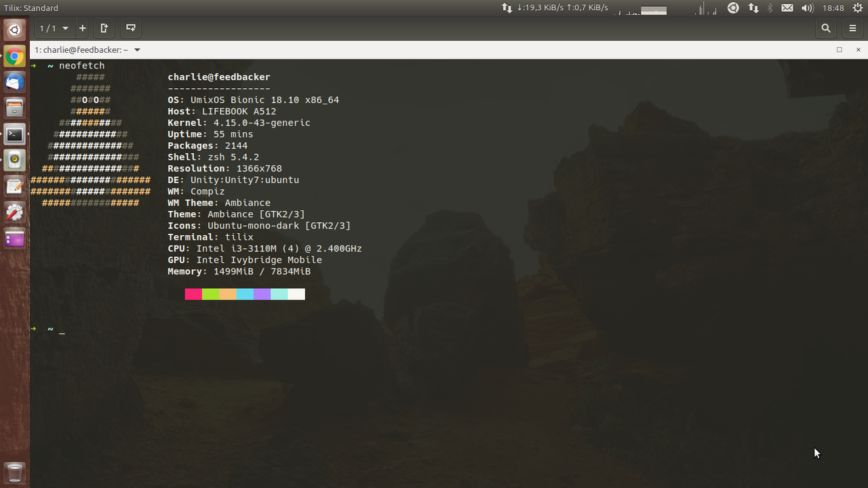Click the Theme Ambiance [GTK2/3] line

(x=237, y=214)
